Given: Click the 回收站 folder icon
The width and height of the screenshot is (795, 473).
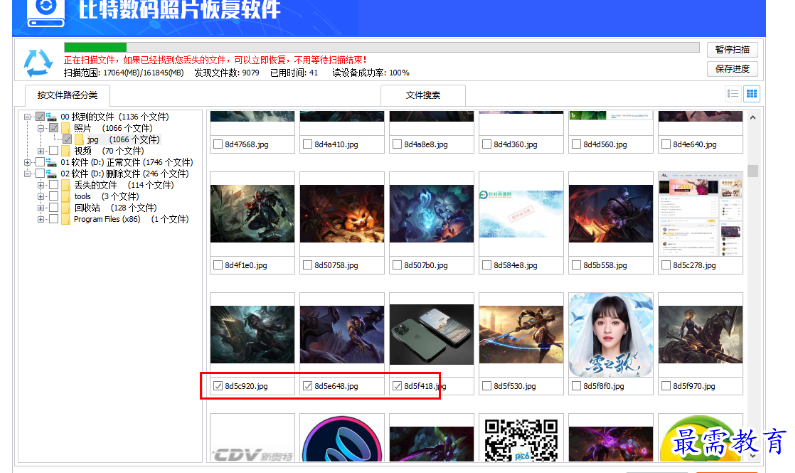Looking at the screenshot, I should [65, 208].
